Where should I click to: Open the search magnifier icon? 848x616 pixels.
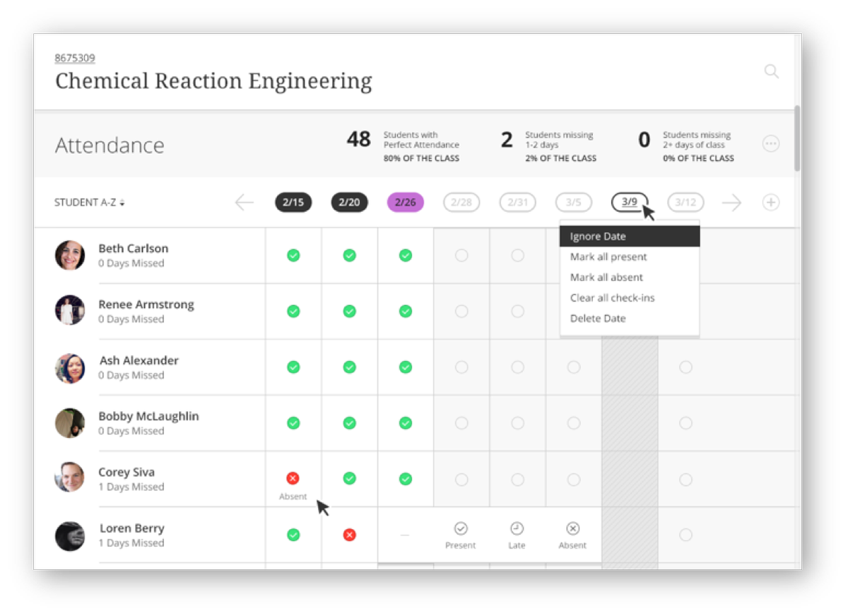[x=772, y=71]
